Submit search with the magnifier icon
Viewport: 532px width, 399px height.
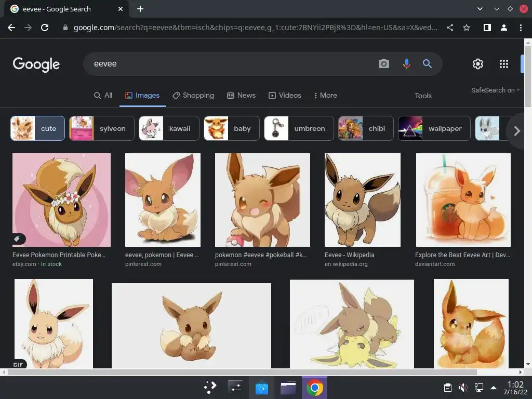coord(427,63)
